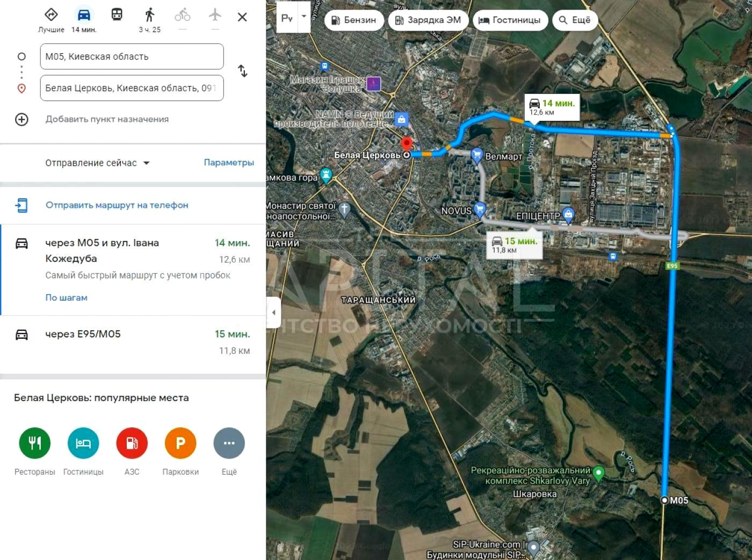The image size is (752, 560).
Task: Select the walking travel mode icon
Action: (150, 14)
